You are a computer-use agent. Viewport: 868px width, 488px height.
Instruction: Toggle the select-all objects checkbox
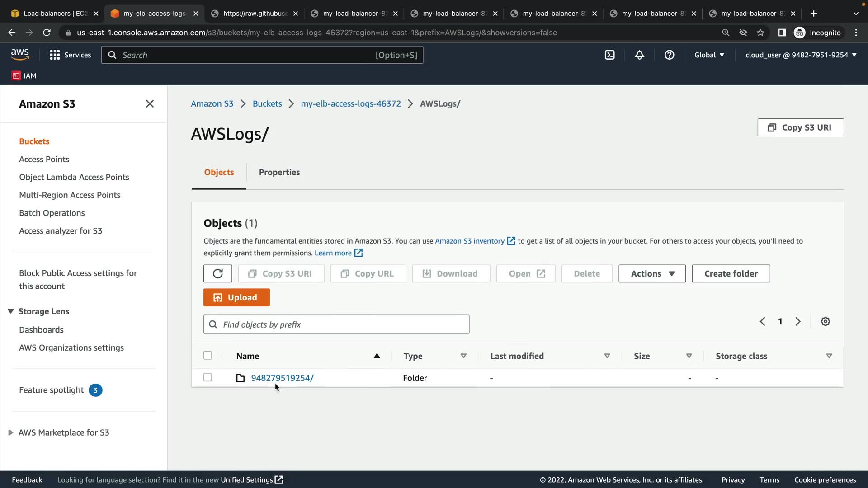click(x=208, y=356)
